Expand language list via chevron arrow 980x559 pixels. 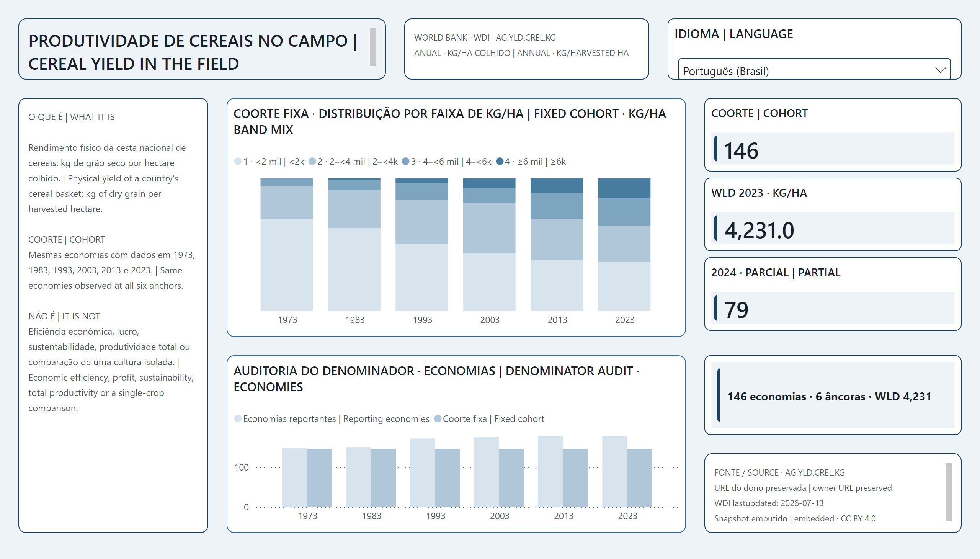click(940, 70)
